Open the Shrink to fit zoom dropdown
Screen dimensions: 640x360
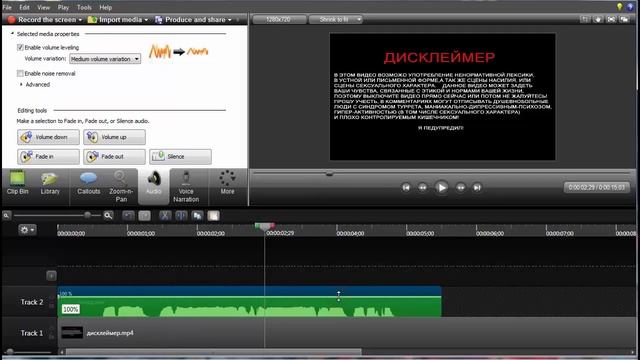(336, 19)
